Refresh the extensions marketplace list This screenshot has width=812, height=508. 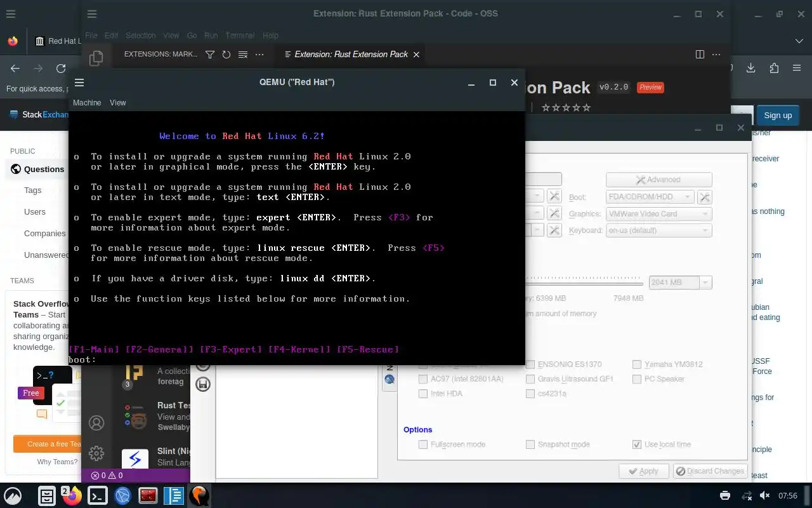click(x=226, y=55)
